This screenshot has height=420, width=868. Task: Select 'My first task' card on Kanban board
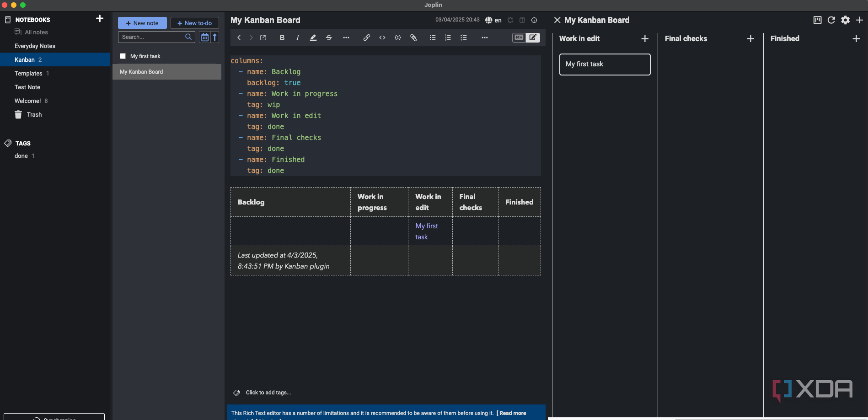point(605,65)
